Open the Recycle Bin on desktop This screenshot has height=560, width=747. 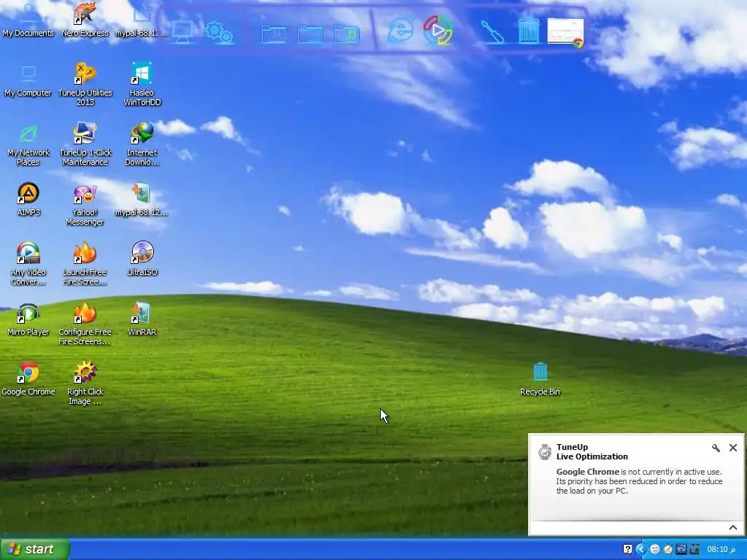540,379
